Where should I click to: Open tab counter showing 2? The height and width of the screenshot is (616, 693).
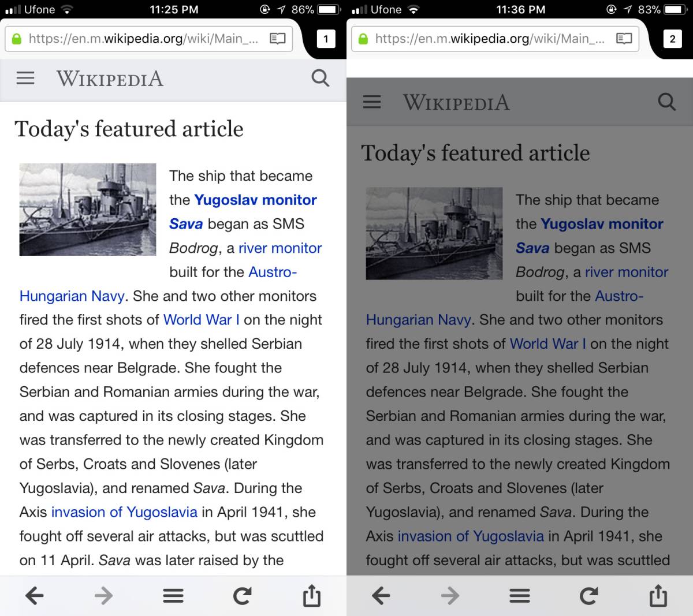tap(672, 39)
